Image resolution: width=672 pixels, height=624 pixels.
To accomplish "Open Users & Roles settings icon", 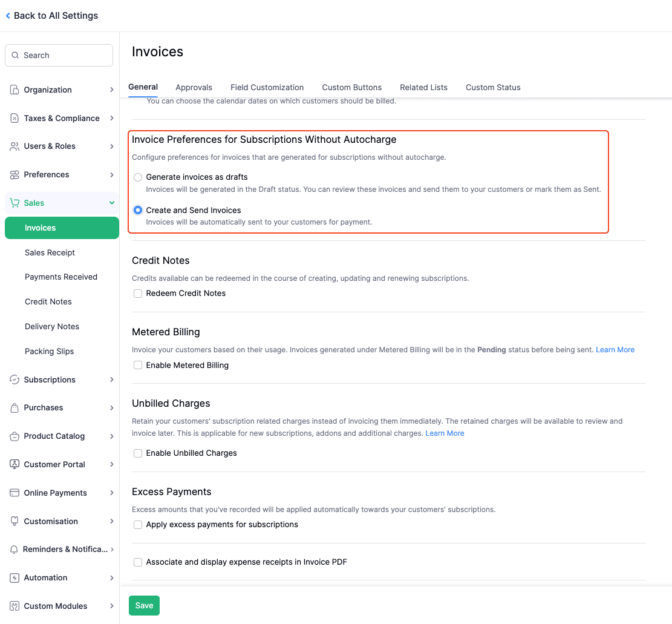I will coord(13,146).
